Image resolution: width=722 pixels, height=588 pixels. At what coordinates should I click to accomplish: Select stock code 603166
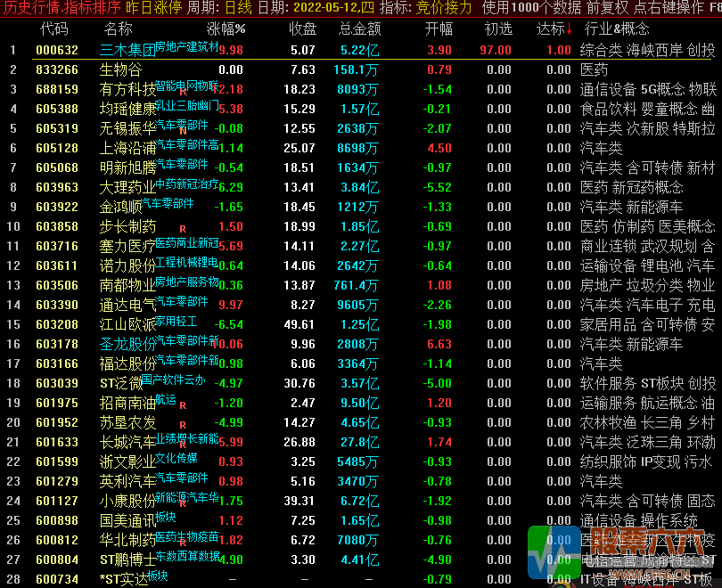click(57, 363)
